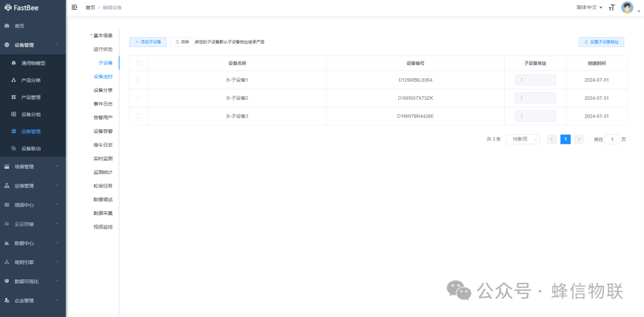Check the box for B-子设备1
The height and width of the screenshot is (317, 644).
pos(138,80)
